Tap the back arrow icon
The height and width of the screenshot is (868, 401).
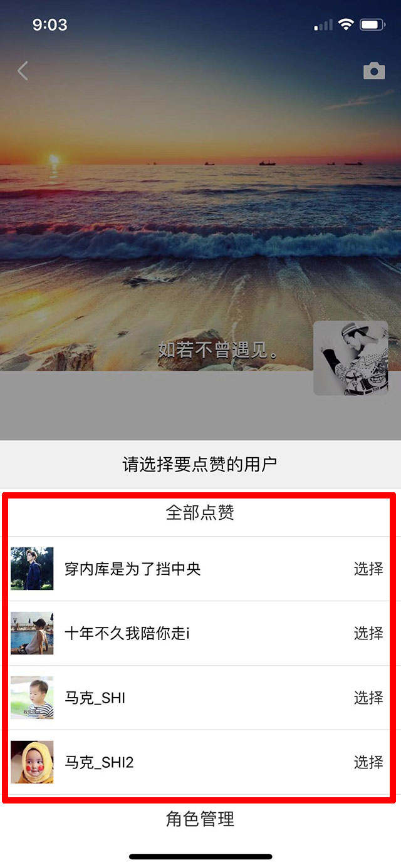23,71
